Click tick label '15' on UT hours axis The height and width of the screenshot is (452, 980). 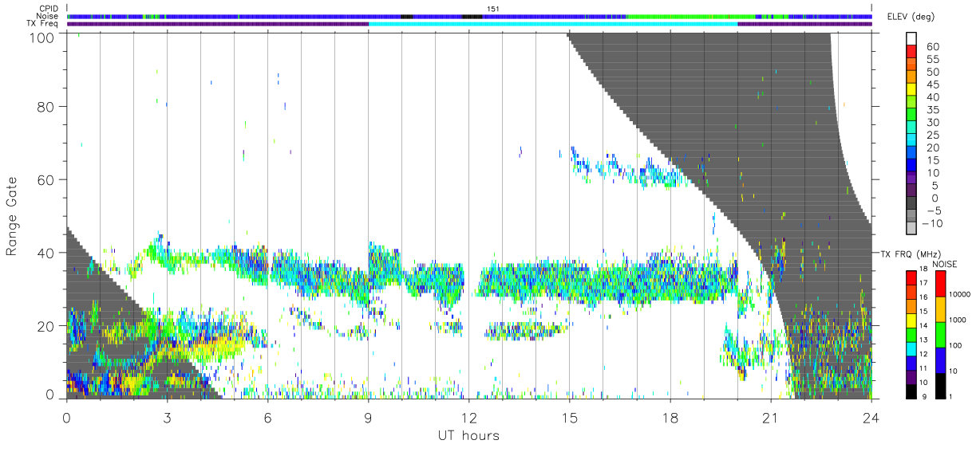[570, 418]
